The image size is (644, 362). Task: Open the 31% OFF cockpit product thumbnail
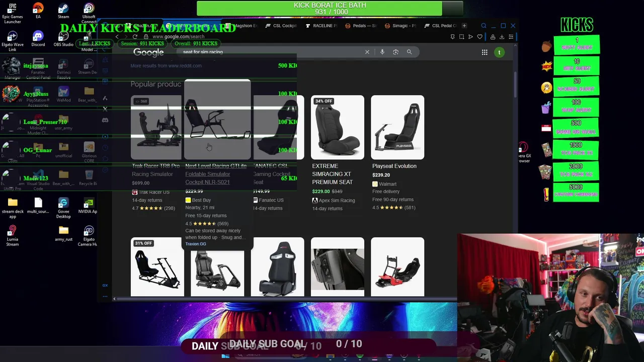(157, 267)
